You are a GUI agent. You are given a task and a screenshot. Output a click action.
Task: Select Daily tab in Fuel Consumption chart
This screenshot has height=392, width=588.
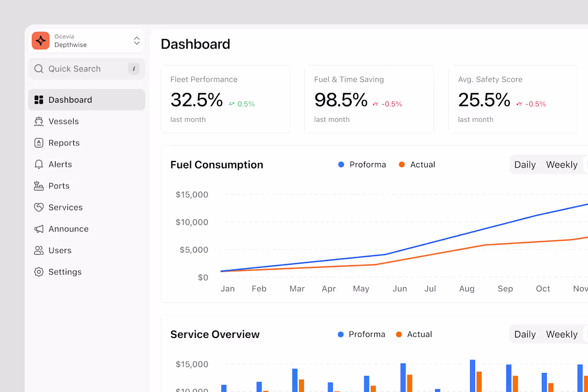(524, 165)
